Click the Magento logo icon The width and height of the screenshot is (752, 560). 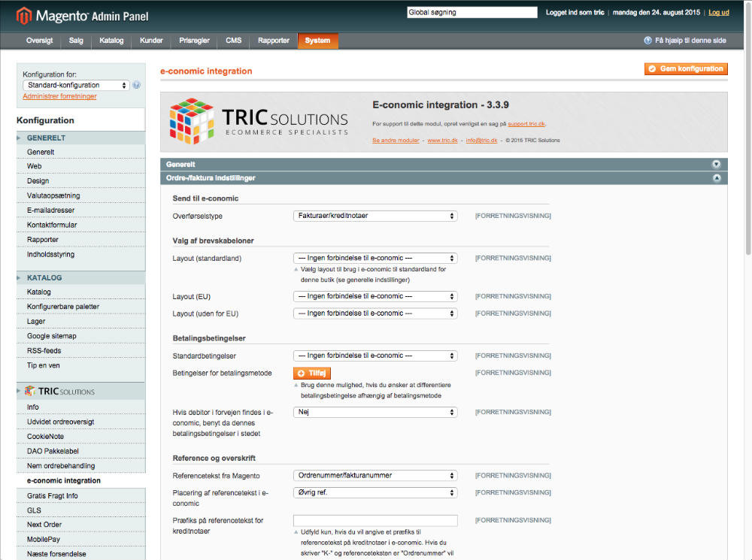point(23,15)
